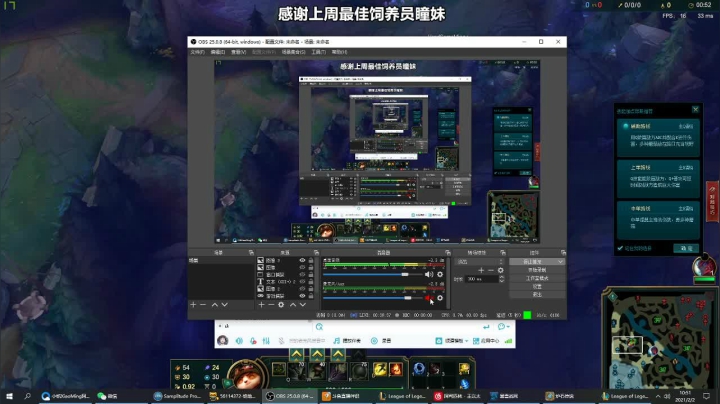Open the 淡出 transition type dropdown
Viewport: 720px width, 404px height.
click(478, 262)
